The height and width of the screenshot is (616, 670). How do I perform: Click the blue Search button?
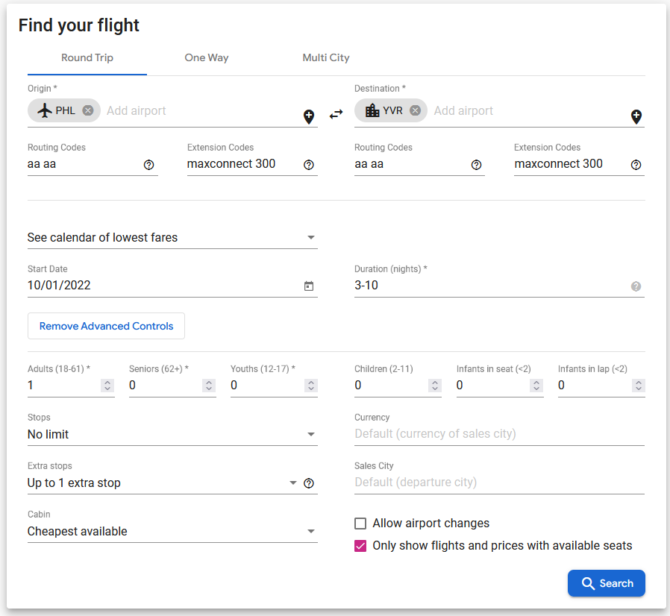tap(606, 583)
